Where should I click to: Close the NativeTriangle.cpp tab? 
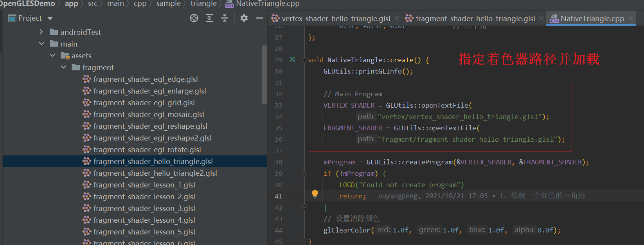tap(631, 18)
